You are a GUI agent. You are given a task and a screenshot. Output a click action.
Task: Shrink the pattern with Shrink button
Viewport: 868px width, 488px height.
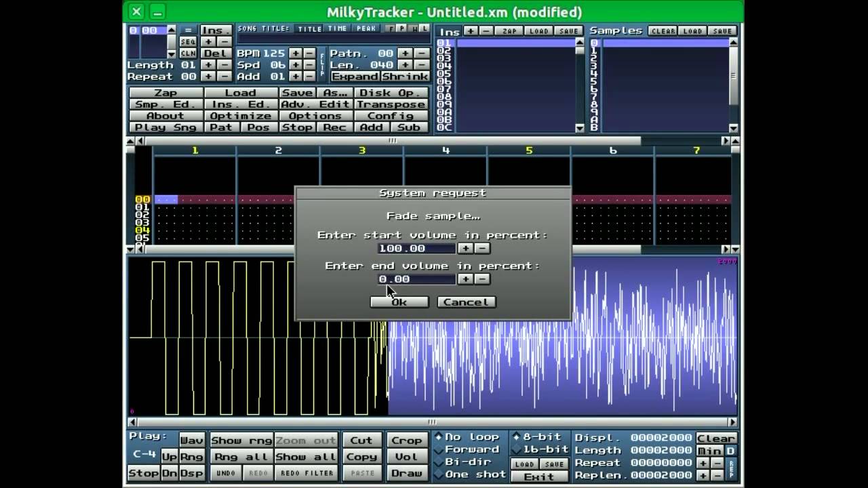405,77
